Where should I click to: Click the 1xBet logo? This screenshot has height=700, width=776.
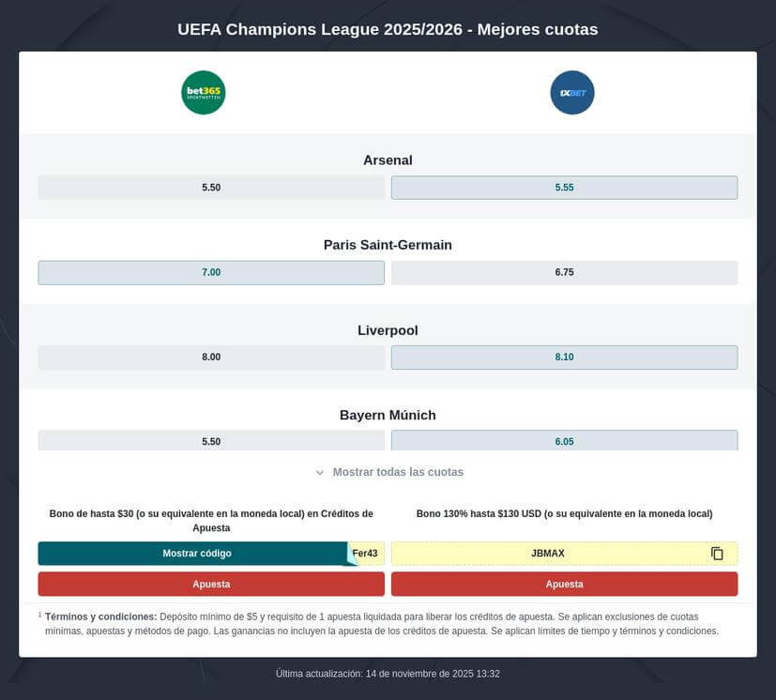[572, 92]
